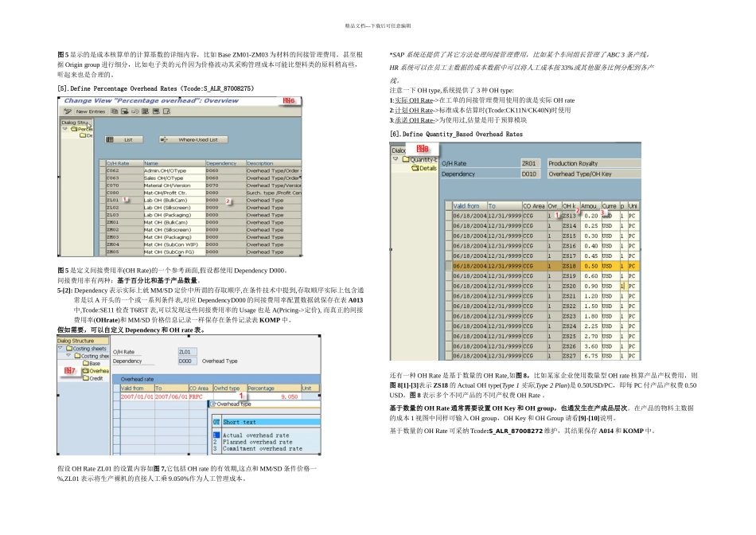Screen dimensions: 756x535
Task: Click the Dependency column header in Percentage overhead table
Action: (226, 163)
